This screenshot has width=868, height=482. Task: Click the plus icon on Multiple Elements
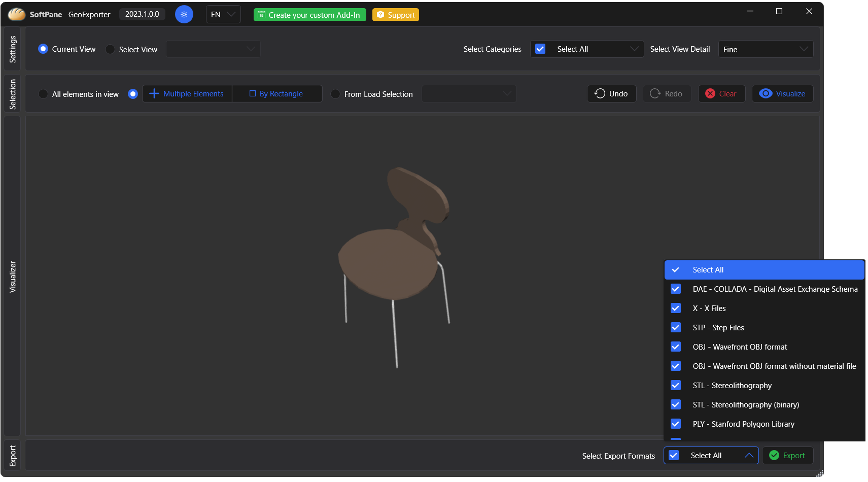point(154,93)
